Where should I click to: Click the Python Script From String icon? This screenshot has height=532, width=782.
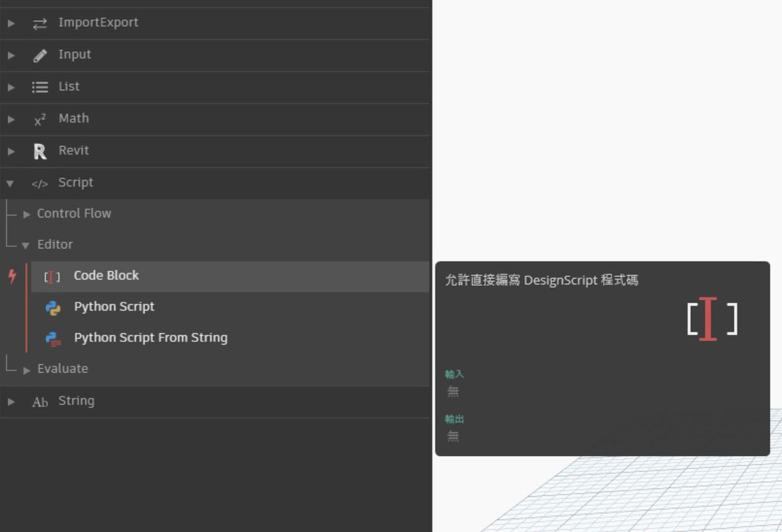click(x=53, y=339)
